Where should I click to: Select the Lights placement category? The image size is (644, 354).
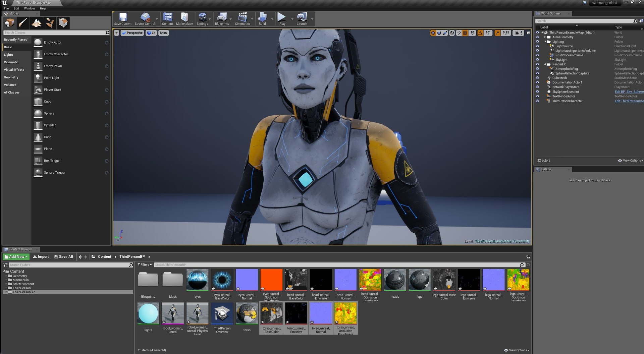click(x=8, y=55)
